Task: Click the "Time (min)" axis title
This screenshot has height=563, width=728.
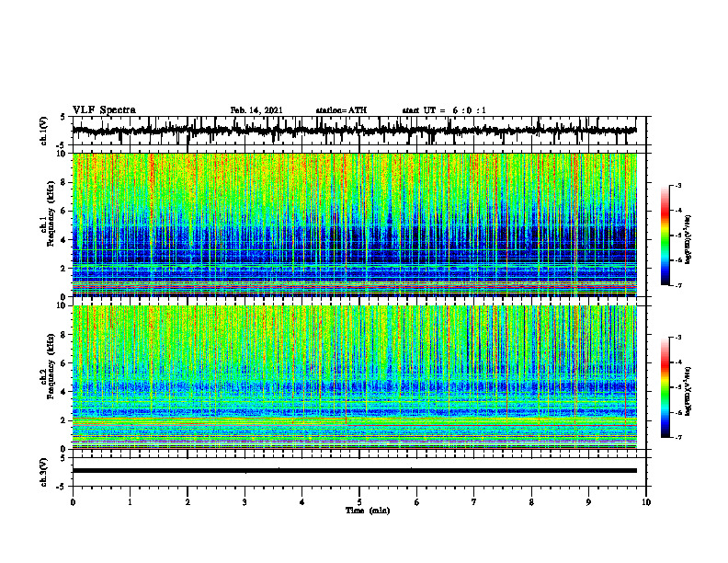Action: pyautogui.click(x=368, y=511)
